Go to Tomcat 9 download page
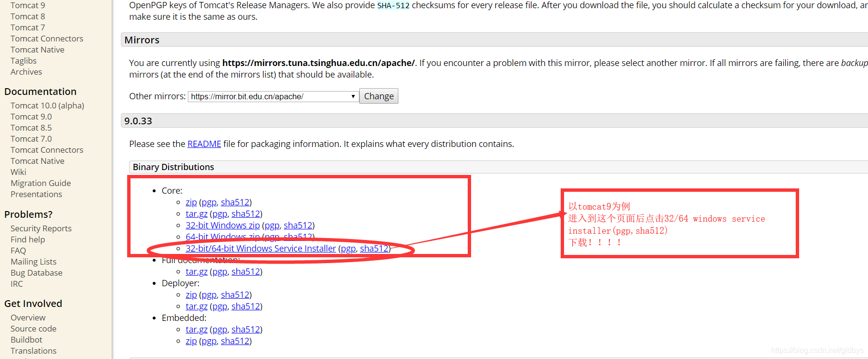This screenshot has height=359, width=868. (x=28, y=5)
